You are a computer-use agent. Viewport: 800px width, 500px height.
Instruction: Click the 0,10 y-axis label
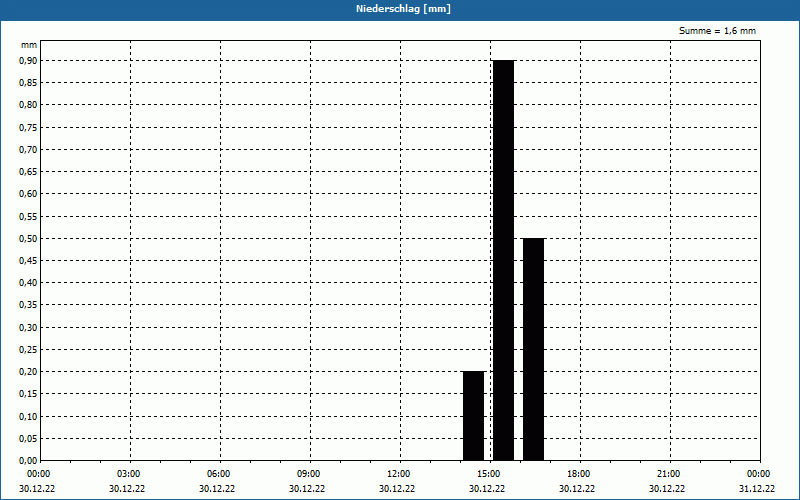point(28,416)
